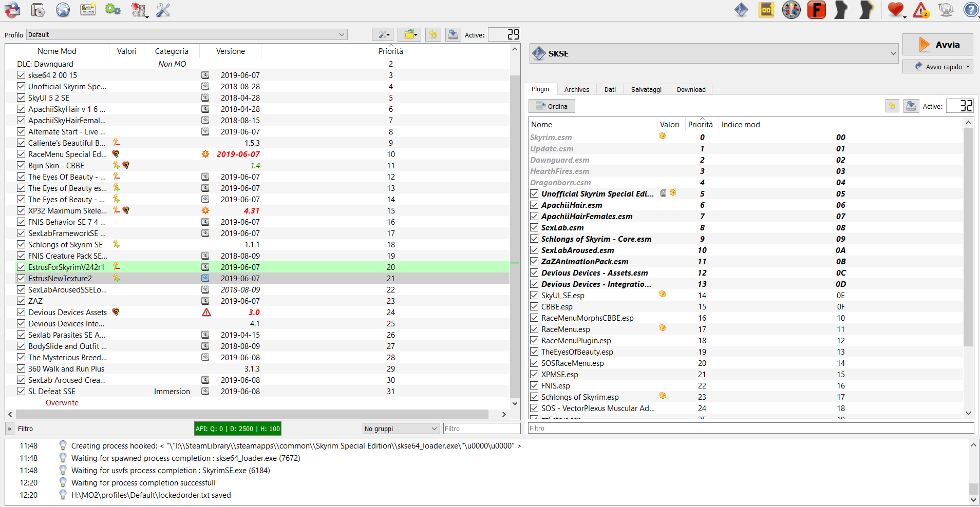This screenshot has height=507, width=980.
Task: Open the Nexus globe icon
Action: (x=63, y=10)
